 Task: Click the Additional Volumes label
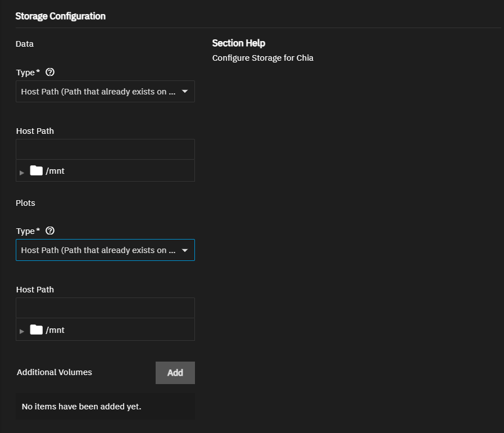pos(55,372)
